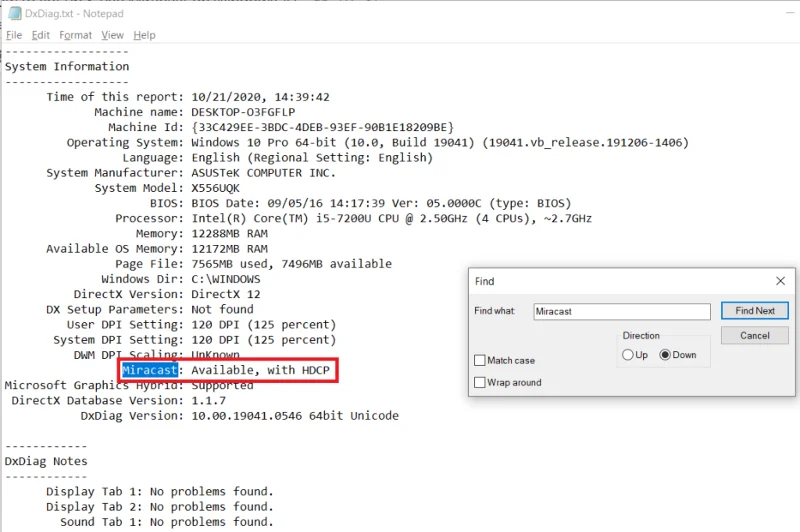The height and width of the screenshot is (532, 800).
Task: Click the report time 10/21/2020, 14:39:42
Action: [x=260, y=97]
